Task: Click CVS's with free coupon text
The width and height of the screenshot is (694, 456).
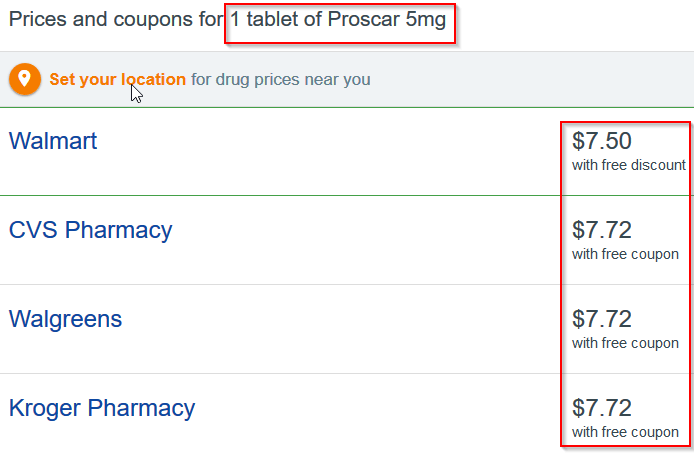Action: coord(625,255)
